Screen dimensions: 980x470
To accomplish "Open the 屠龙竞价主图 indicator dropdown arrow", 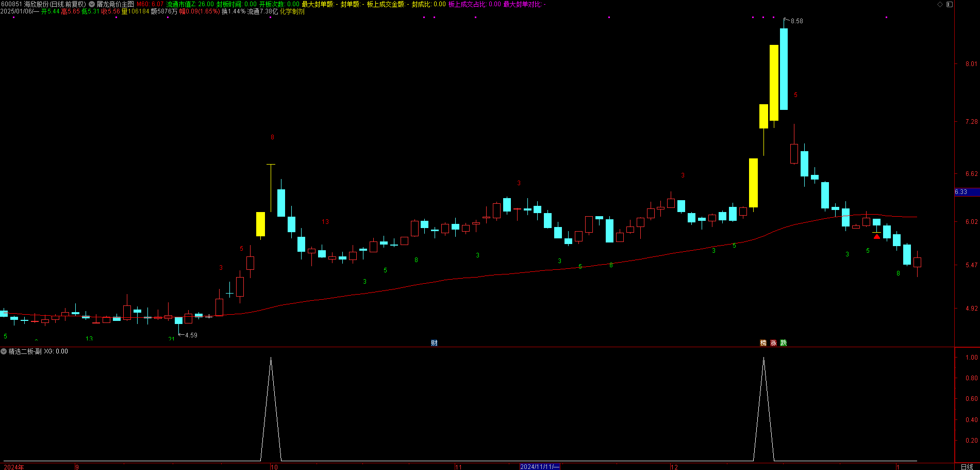I will coord(92,4).
